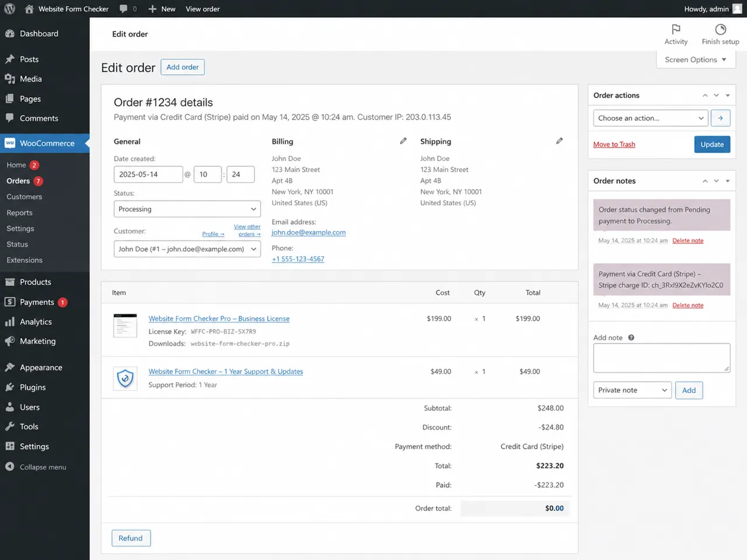The height and width of the screenshot is (560, 747).
Task: Open the site home icon in admin bar
Action: tap(29, 9)
